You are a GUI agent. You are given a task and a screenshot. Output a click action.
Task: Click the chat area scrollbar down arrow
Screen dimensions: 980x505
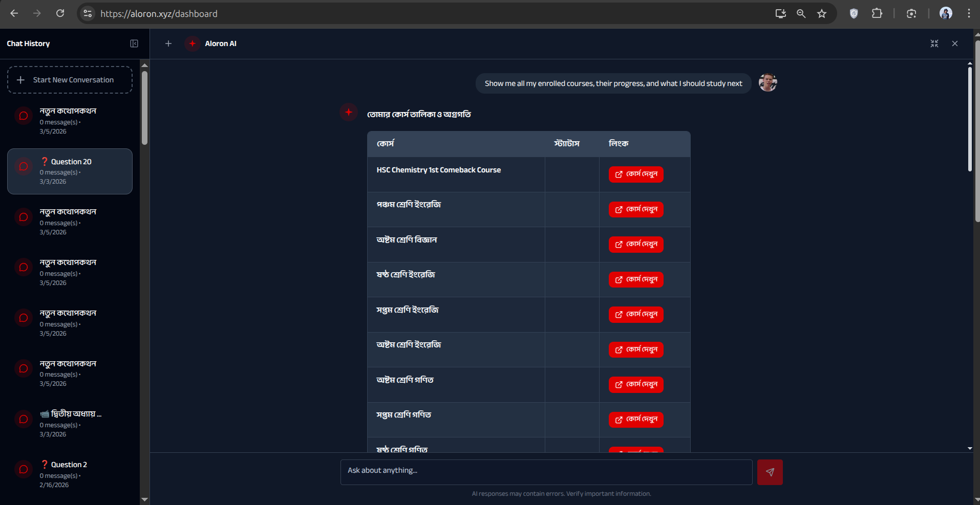coord(970,448)
